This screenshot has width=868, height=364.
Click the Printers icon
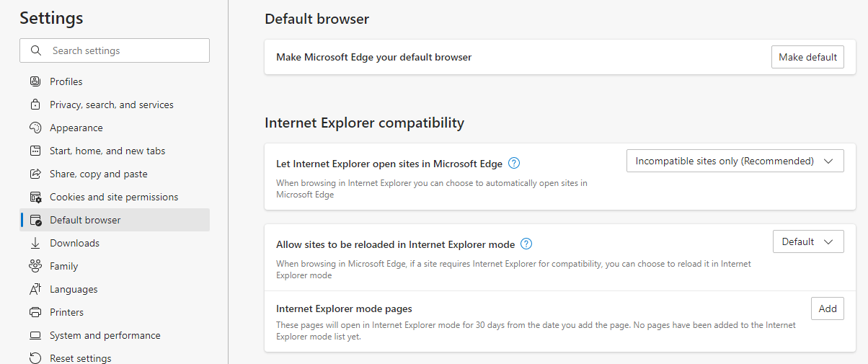35,312
